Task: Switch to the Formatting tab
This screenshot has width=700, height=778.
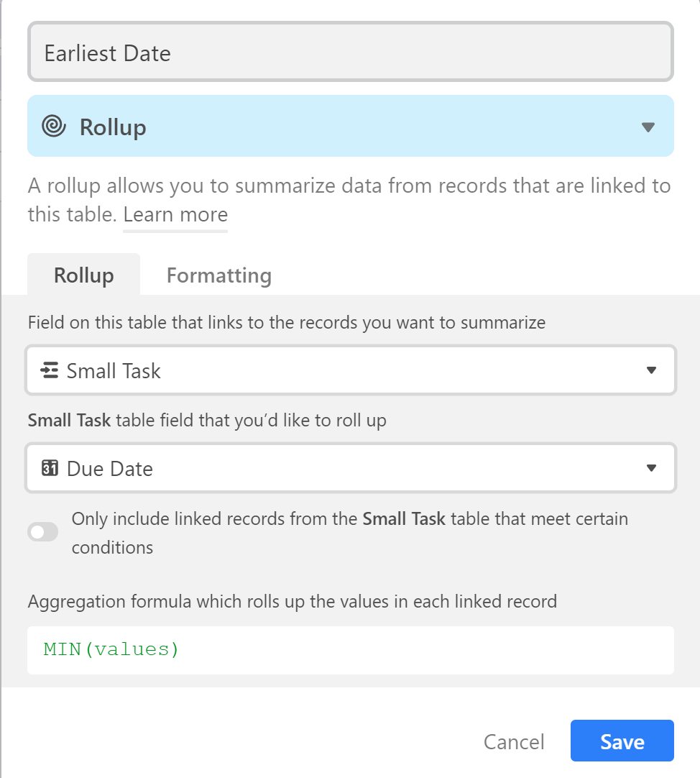Action: coord(218,275)
